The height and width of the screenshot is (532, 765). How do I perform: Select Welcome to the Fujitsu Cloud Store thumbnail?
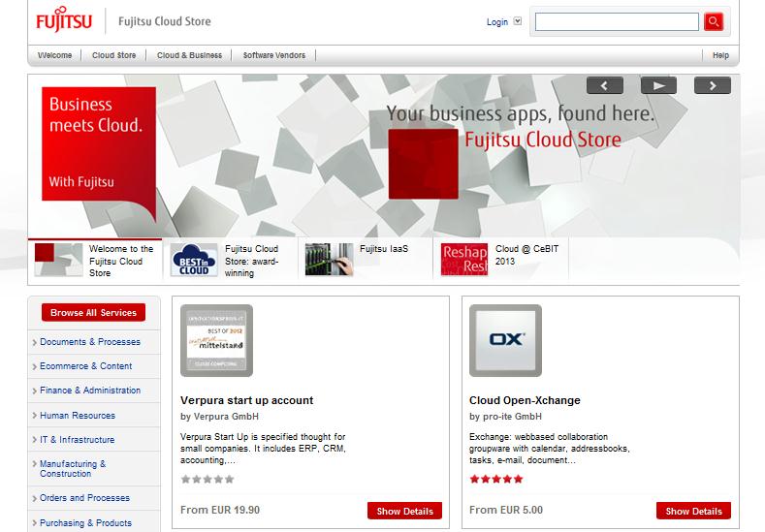point(58,260)
